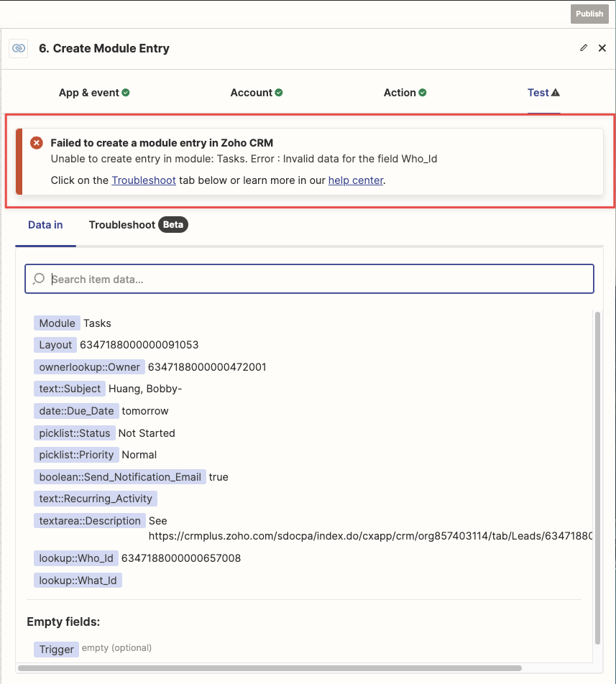
Task: Click the text::Subject label
Action: click(70, 389)
